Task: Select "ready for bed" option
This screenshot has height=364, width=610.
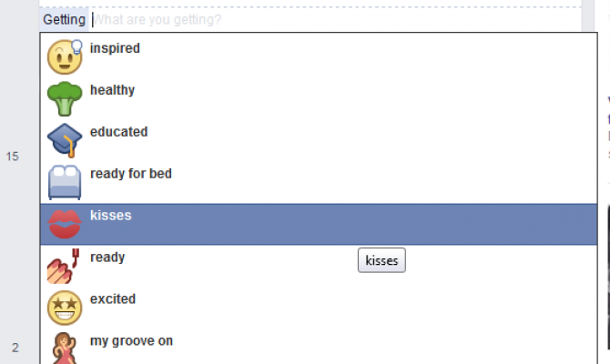Action: (130, 174)
